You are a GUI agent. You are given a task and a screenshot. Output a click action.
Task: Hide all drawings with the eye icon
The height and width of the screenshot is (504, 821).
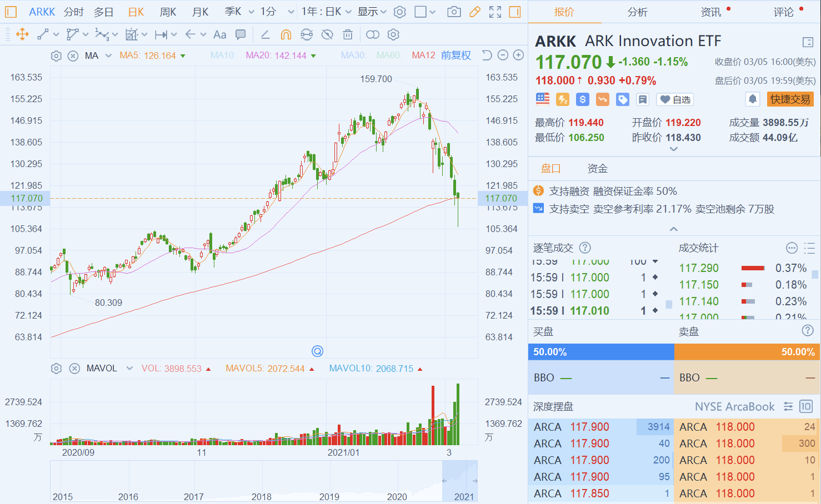coord(327,34)
